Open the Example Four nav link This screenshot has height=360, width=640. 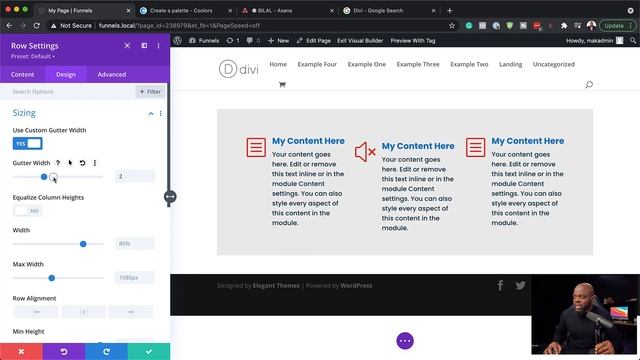[x=317, y=64]
